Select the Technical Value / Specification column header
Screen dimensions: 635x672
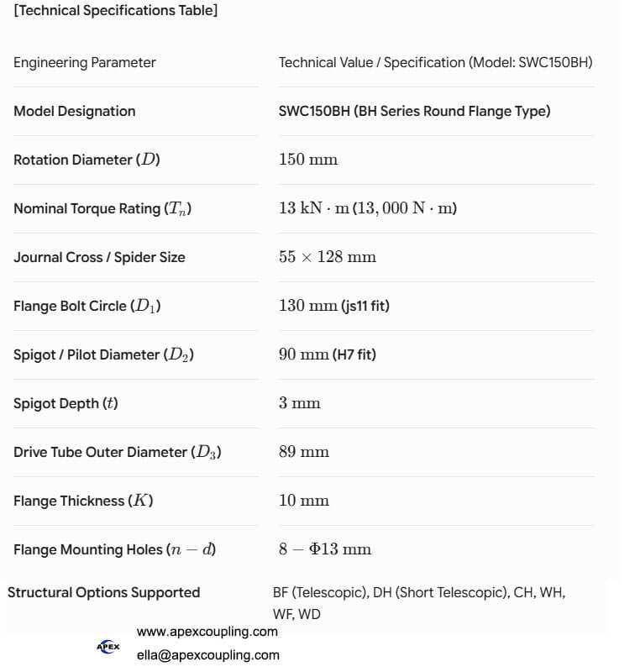(435, 62)
